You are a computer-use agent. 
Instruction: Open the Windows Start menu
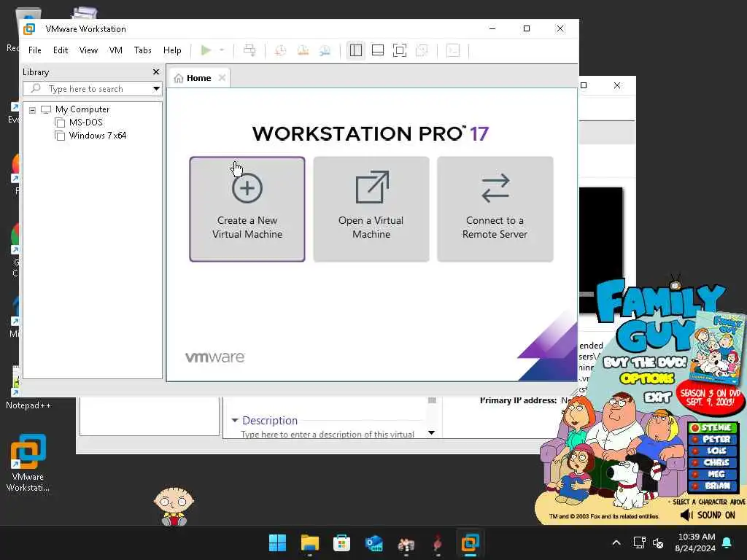(278, 542)
